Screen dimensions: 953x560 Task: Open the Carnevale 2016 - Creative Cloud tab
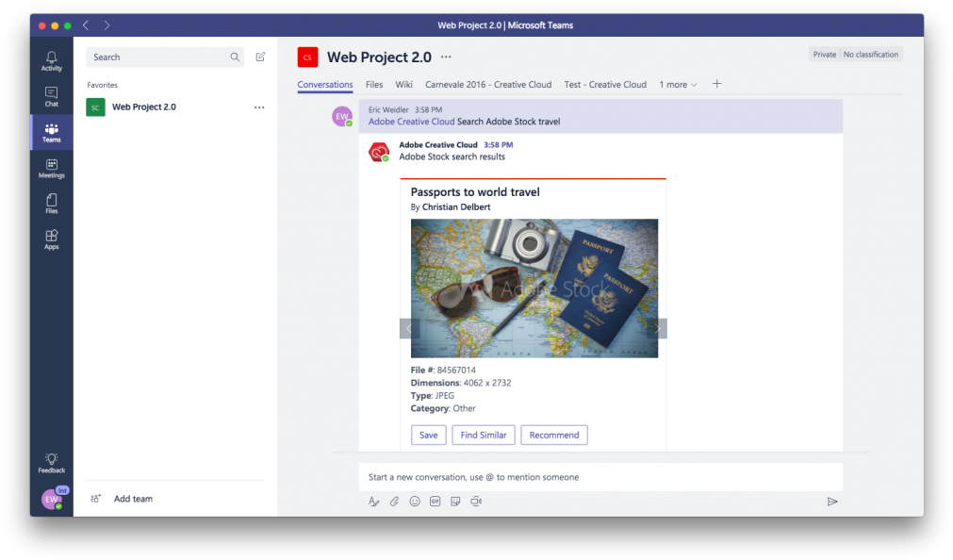tap(488, 84)
